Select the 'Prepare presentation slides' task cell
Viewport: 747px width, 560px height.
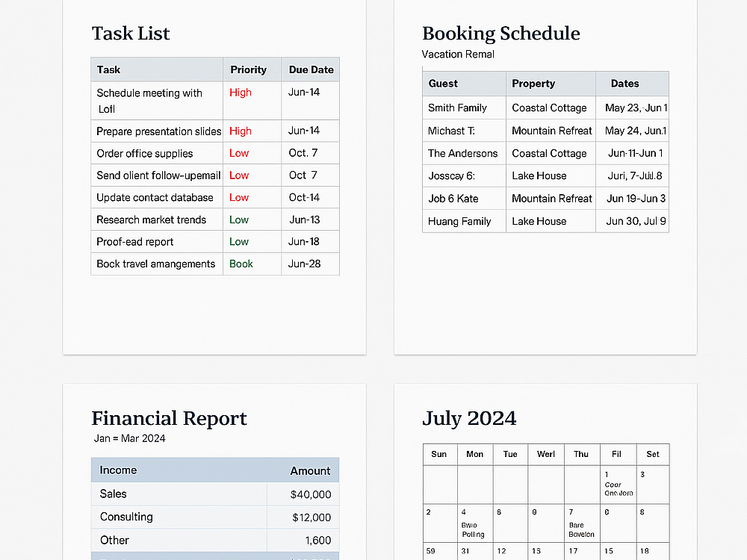[x=158, y=131]
